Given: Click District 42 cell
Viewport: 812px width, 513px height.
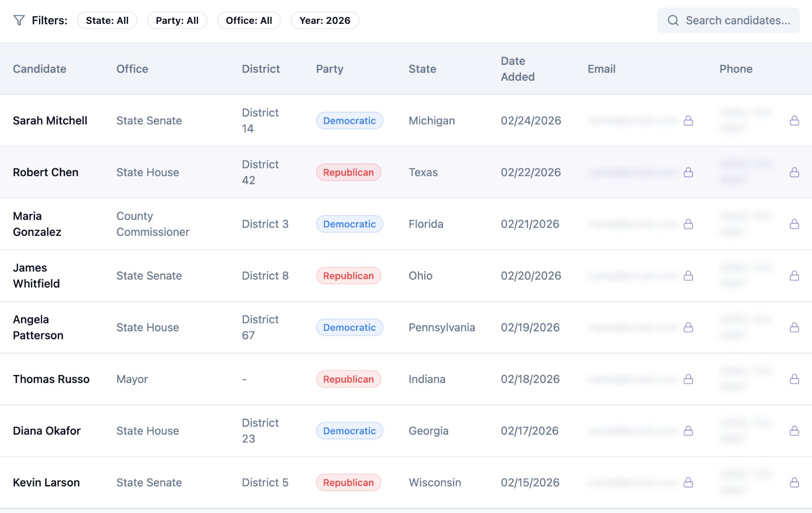Looking at the screenshot, I should pos(260,173).
